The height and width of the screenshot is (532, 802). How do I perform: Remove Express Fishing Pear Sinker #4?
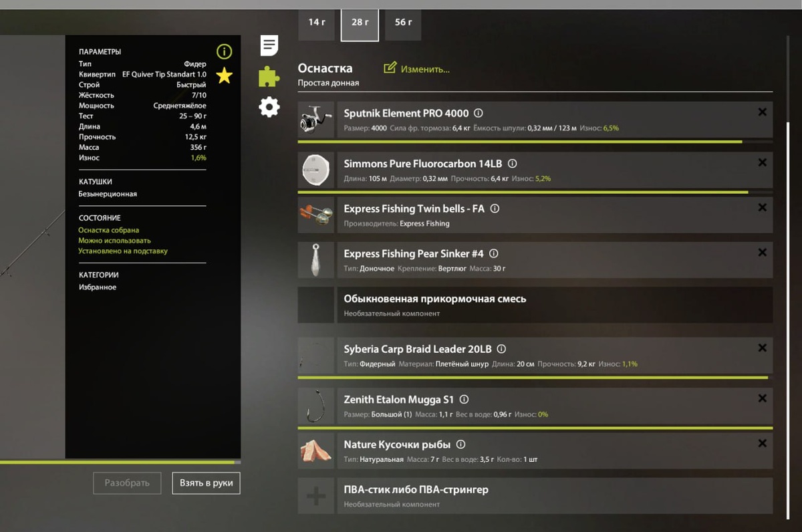(762, 253)
